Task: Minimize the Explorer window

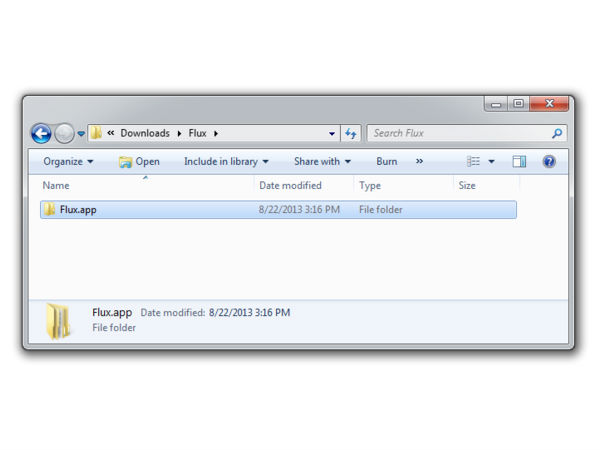Action: 496,104
